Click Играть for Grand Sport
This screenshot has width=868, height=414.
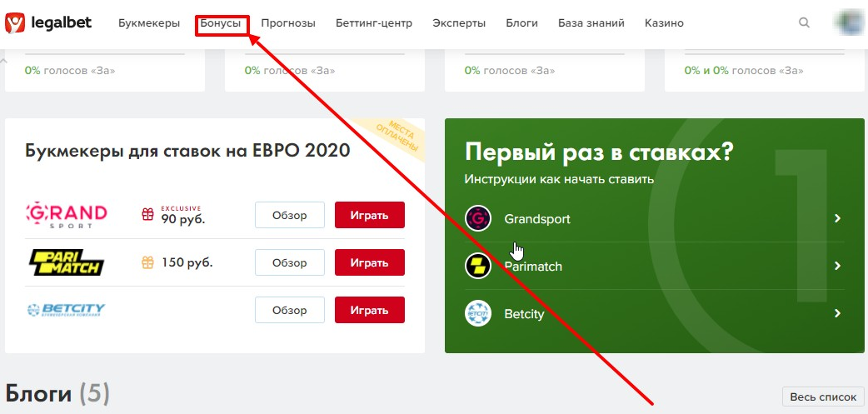pos(370,215)
